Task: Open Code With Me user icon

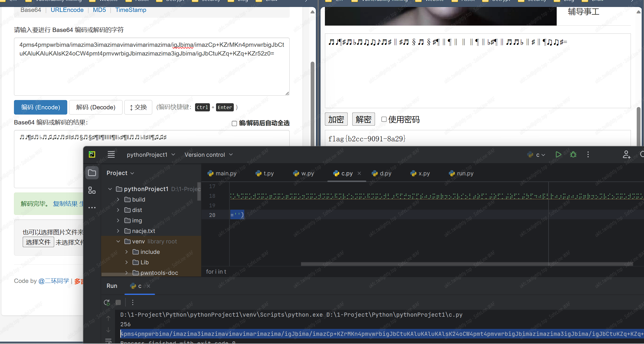Action: pos(626,154)
